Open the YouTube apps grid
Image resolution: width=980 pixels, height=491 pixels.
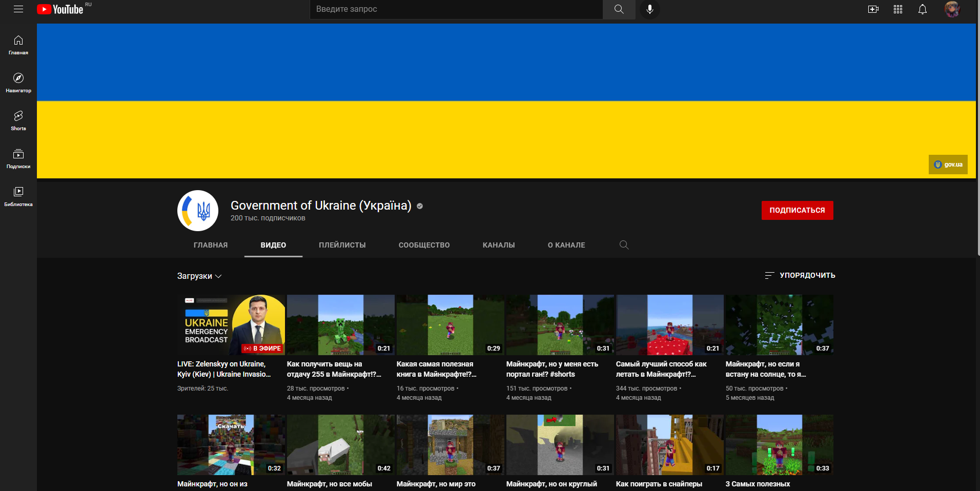898,9
